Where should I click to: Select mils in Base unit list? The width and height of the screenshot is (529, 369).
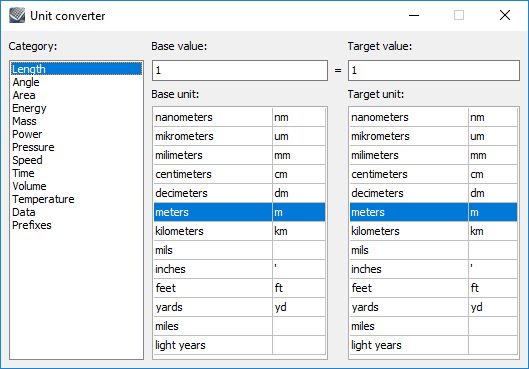point(240,250)
